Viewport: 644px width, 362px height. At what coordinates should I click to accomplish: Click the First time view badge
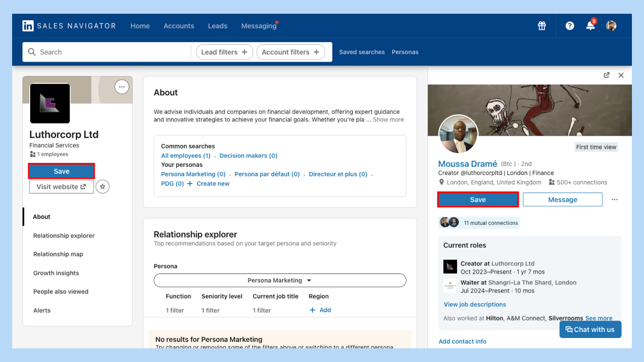coord(596,147)
